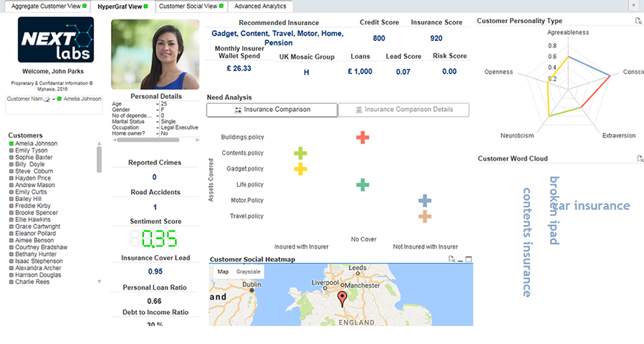Viewport: 644px width, 344px height.
Task: Choose Aimee Benson from Customers list
Action: [x=34, y=240]
